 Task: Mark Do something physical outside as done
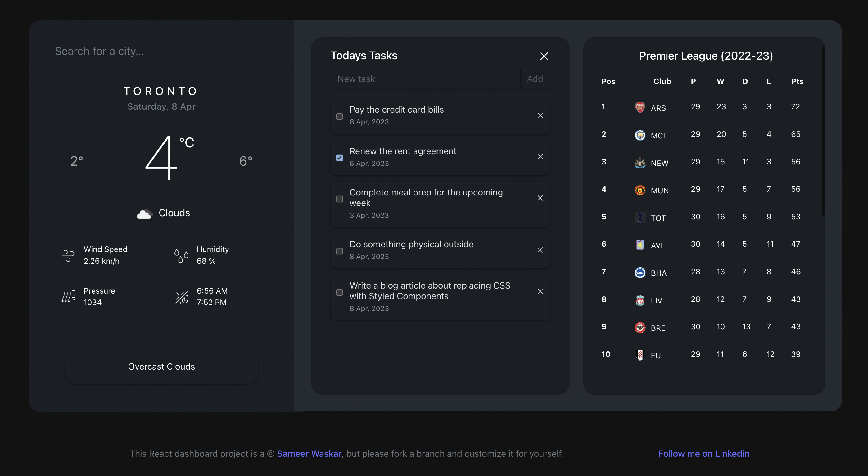339,251
